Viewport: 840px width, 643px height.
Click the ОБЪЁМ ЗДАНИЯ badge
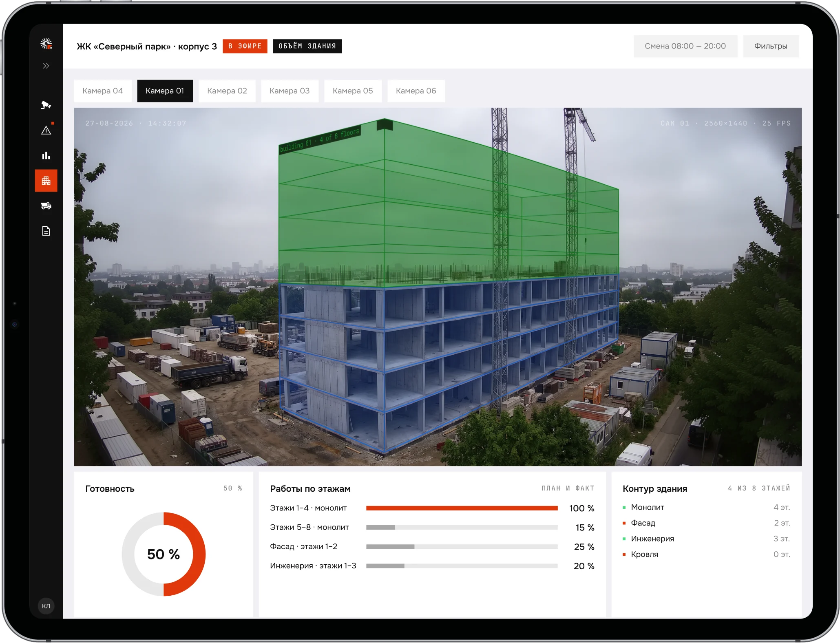point(307,46)
